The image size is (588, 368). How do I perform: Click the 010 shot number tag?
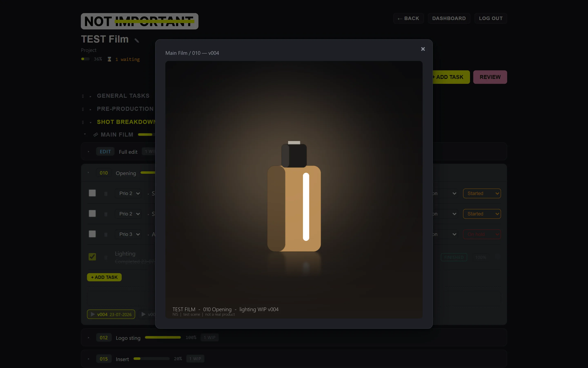pyautogui.click(x=104, y=173)
